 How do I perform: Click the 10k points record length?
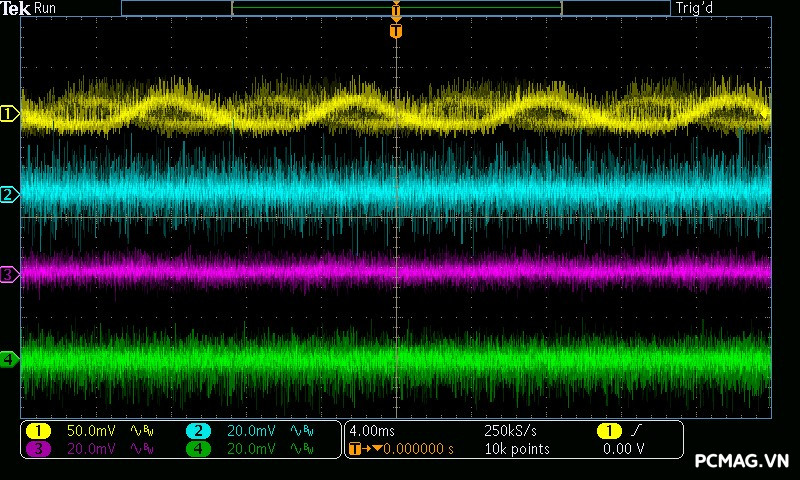click(x=515, y=449)
